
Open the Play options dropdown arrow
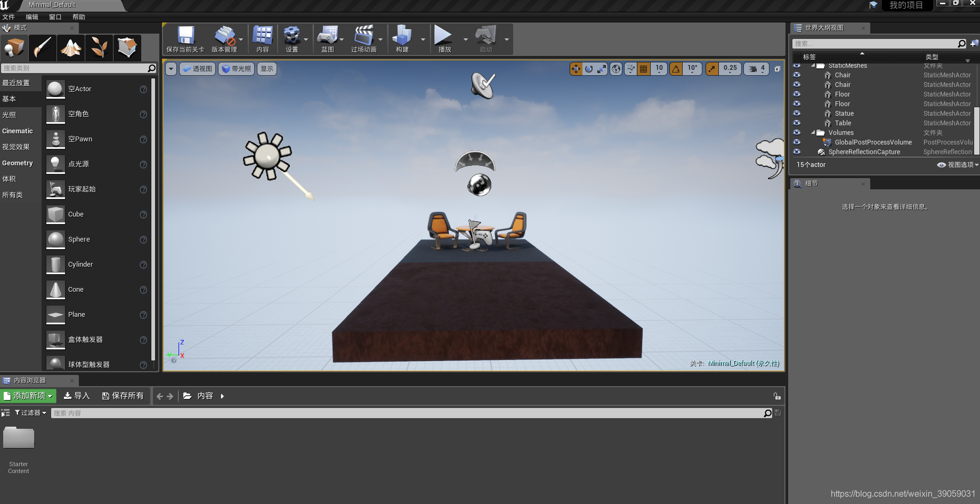pyautogui.click(x=465, y=39)
